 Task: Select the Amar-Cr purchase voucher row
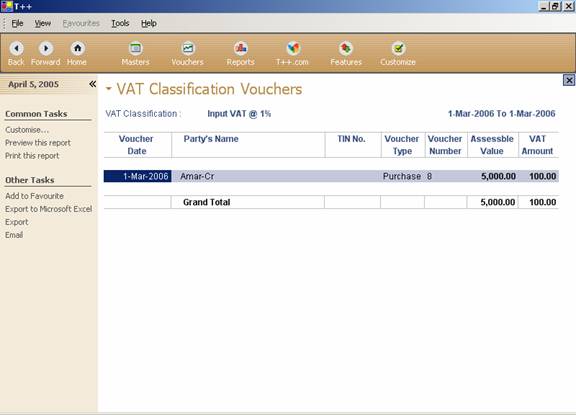pyautogui.click(x=331, y=176)
